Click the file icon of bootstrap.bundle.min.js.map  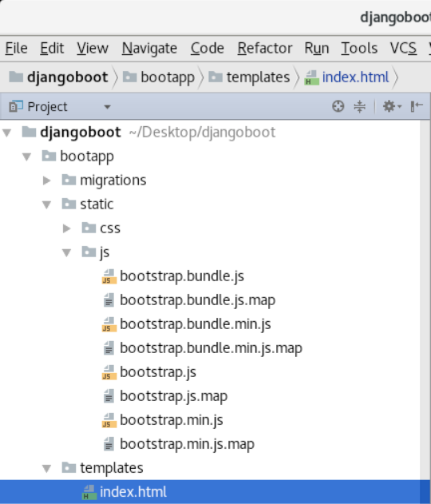(x=109, y=348)
